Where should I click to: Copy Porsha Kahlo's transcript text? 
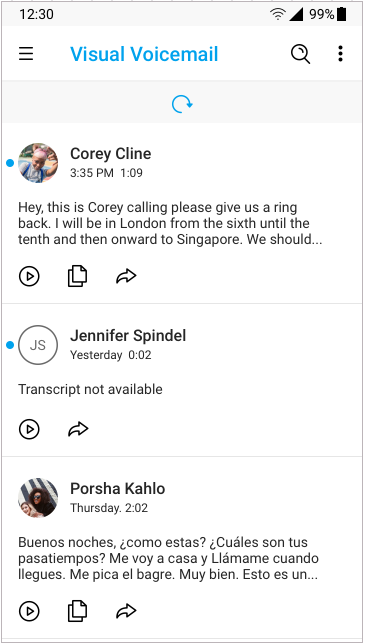[x=78, y=611]
